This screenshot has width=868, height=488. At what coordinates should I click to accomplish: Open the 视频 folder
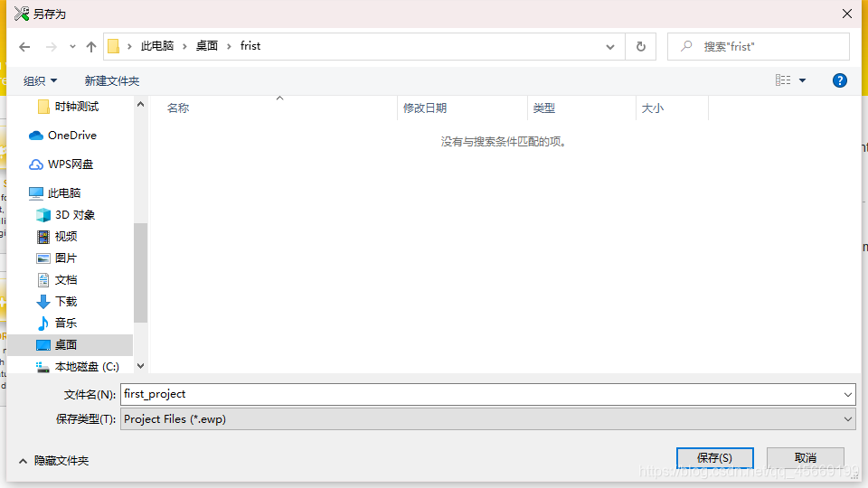(x=57, y=236)
